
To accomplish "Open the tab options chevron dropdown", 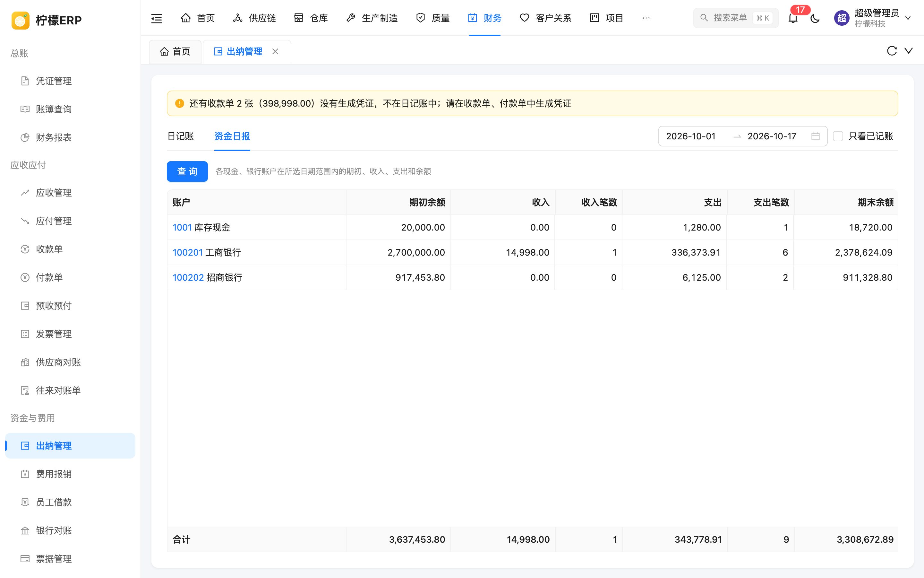I will (909, 51).
